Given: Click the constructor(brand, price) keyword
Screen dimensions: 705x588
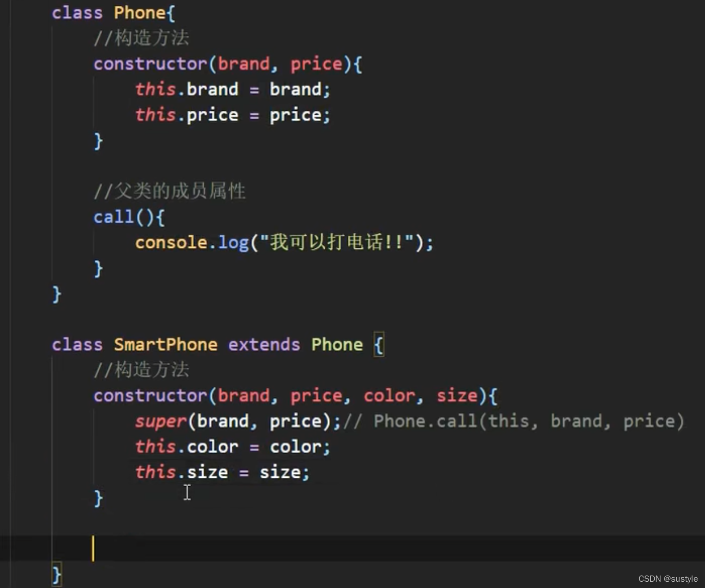Looking at the screenshot, I should point(150,64).
